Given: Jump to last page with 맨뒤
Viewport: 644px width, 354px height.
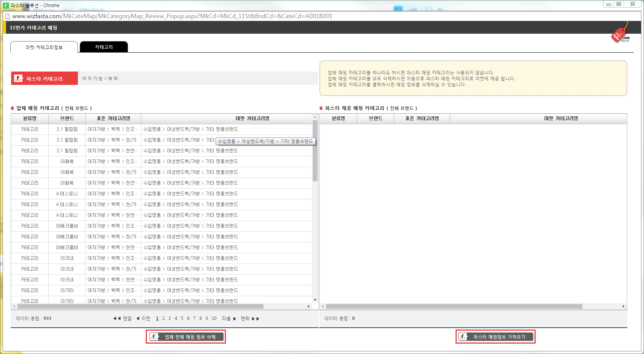Looking at the screenshot, I should 250,318.
